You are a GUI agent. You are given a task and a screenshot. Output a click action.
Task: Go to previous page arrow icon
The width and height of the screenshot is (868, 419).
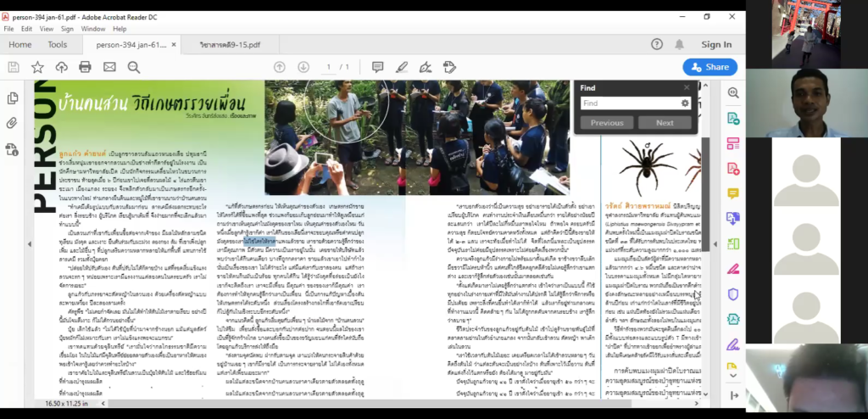pos(280,67)
